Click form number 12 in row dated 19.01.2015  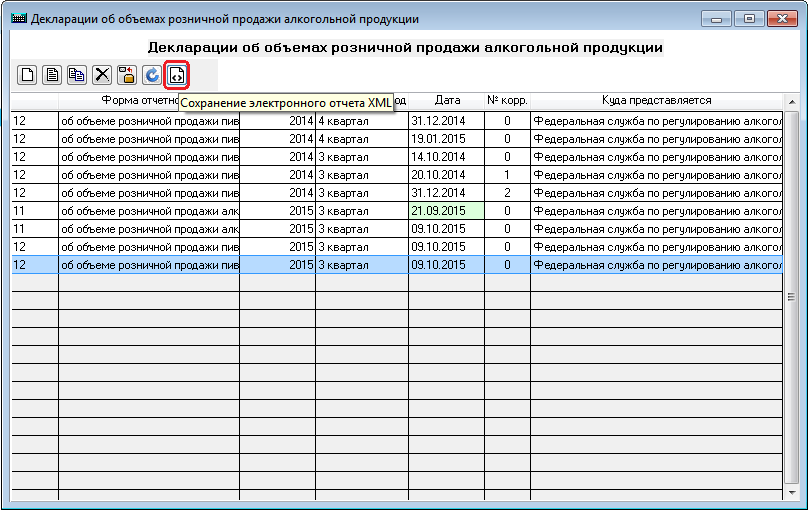point(35,139)
